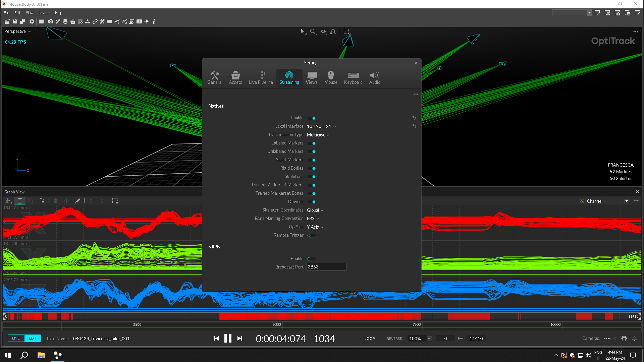Select the magic wand edit tool in toolbar
The width and height of the screenshot is (644, 362).
[x=58, y=21]
